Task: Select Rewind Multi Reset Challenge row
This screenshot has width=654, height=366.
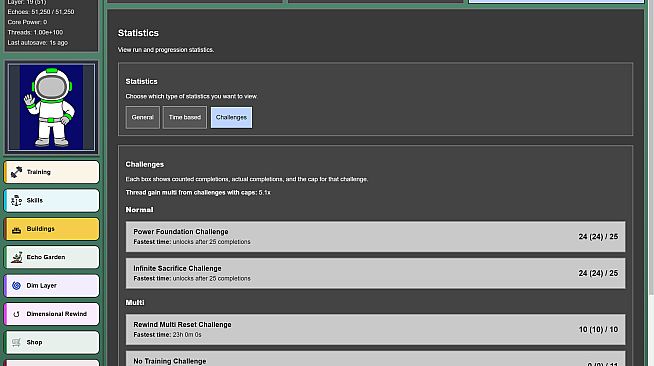Action: [375, 329]
